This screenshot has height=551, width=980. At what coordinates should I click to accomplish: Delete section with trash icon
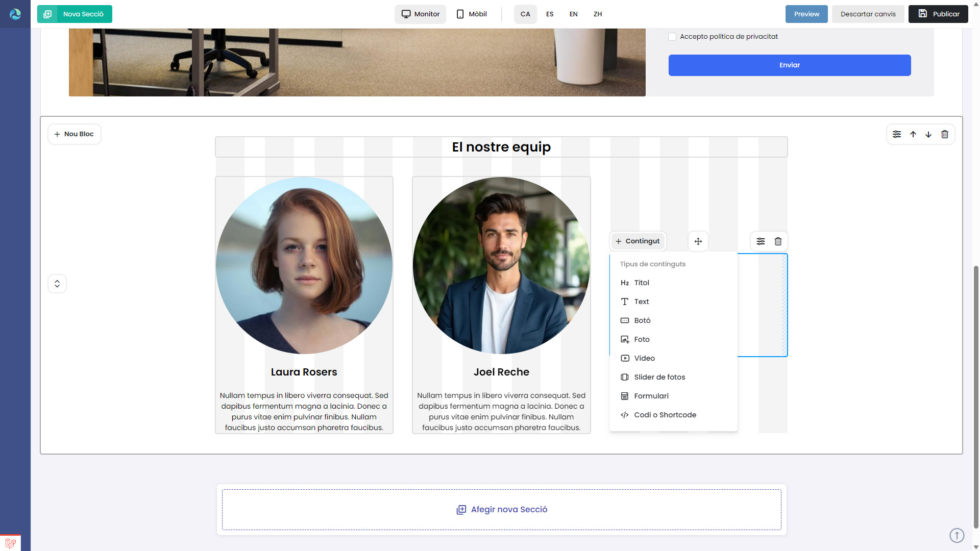tap(945, 134)
